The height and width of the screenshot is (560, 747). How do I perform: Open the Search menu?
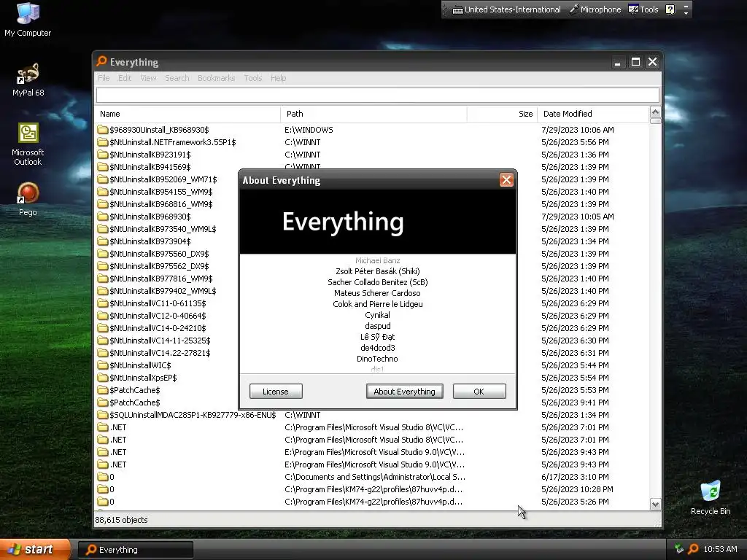pyautogui.click(x=177, y=78)
